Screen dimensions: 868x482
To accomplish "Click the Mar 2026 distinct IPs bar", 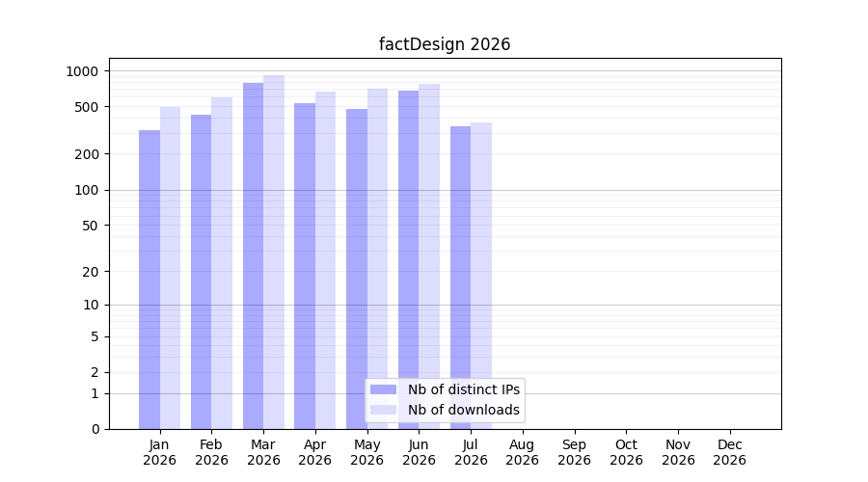I will click(253, 255).
